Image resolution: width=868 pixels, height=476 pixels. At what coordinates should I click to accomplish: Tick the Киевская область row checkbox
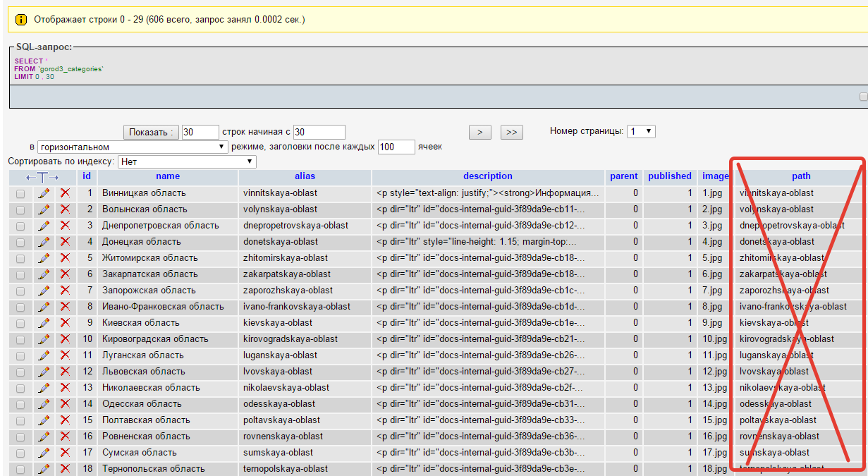20,324
